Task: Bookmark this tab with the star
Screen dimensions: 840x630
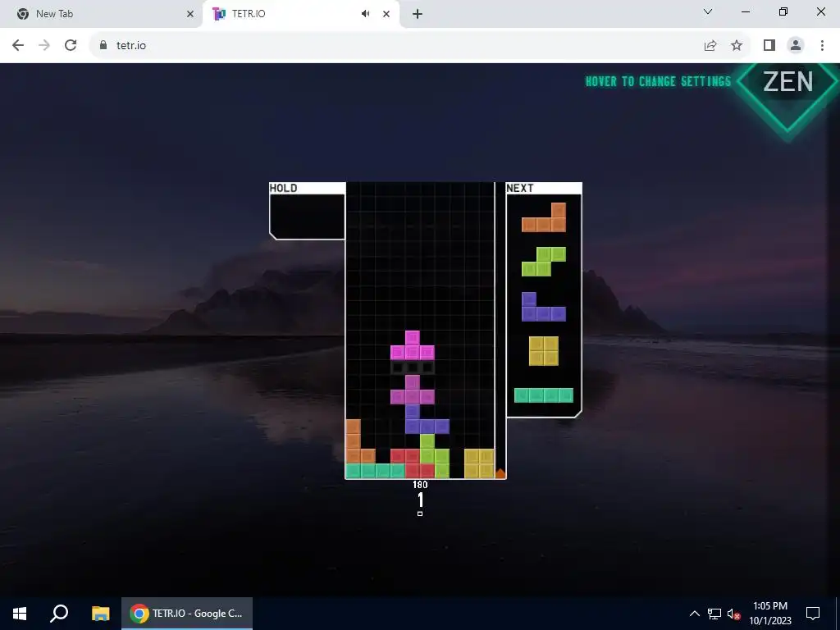Action: pyautogui.click(x=737, y=45)
